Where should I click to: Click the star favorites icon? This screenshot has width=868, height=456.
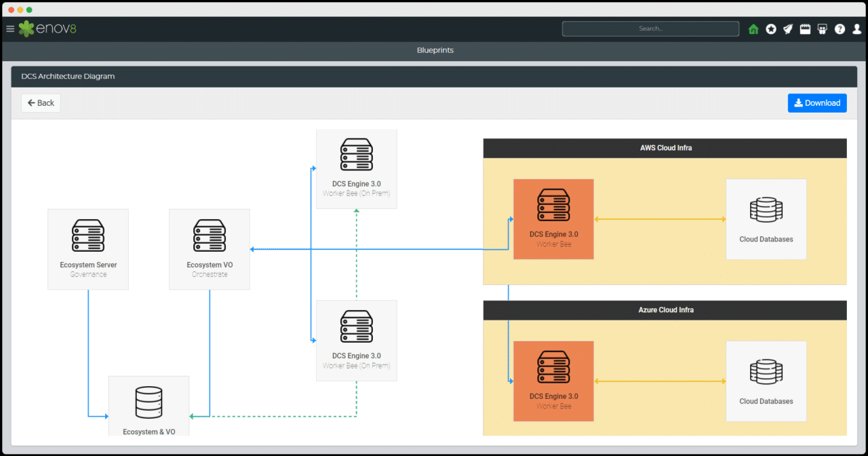tap(771, 29)
